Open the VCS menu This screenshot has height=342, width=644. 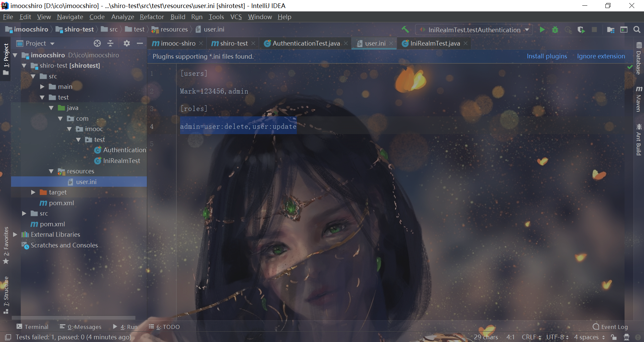coord(236,17)
